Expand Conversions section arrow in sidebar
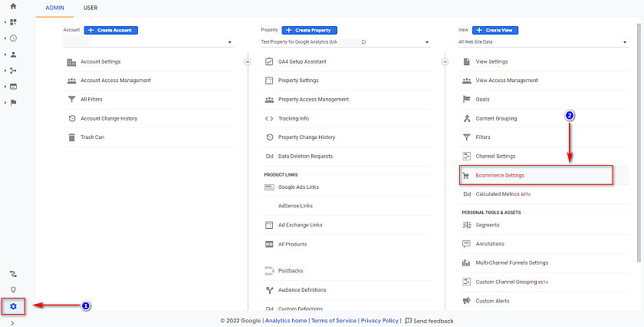The image size is (644, 327). [5, 103]
